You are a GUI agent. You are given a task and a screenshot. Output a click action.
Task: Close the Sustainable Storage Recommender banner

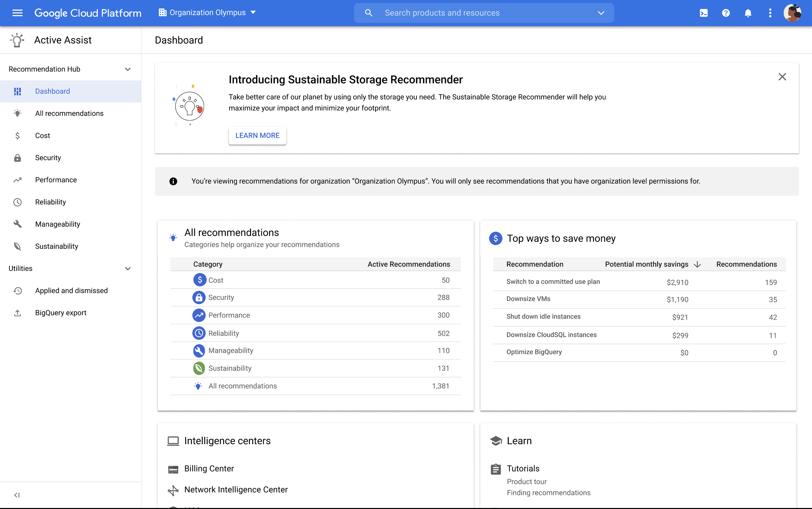[783, 77]
